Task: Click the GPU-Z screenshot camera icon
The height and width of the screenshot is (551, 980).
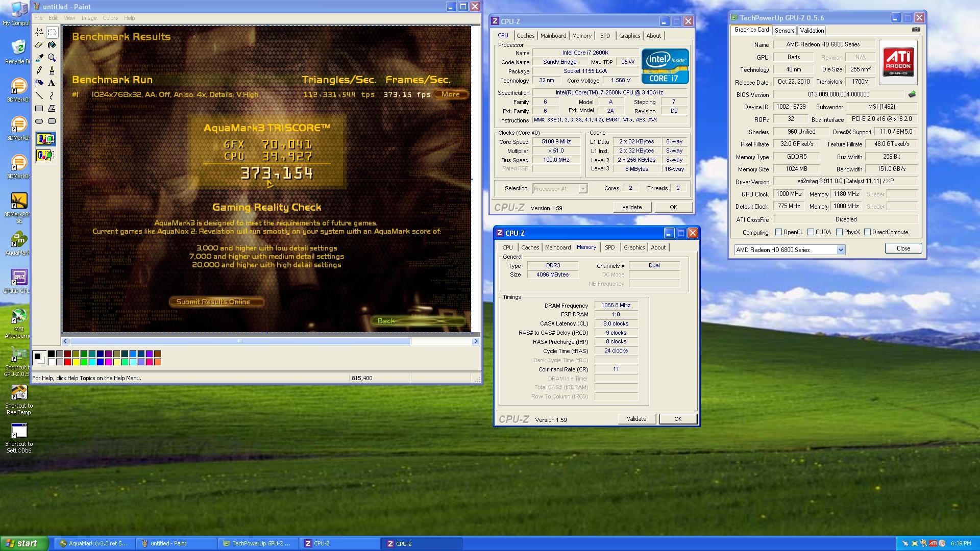Action: click(916, 30)
